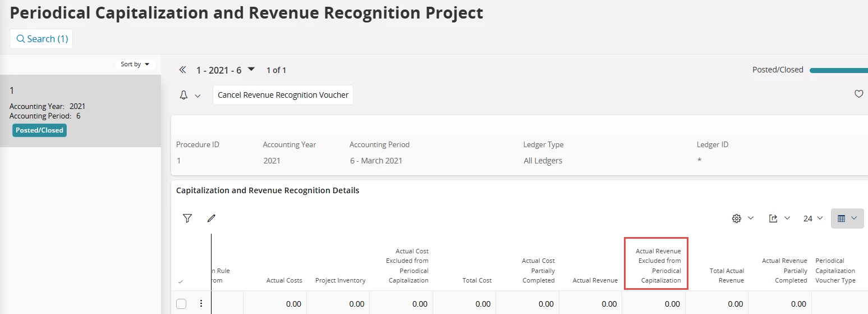868x314 pixels.
Task: Sort by the Actual Revenue column header
Action: (595, 280)
